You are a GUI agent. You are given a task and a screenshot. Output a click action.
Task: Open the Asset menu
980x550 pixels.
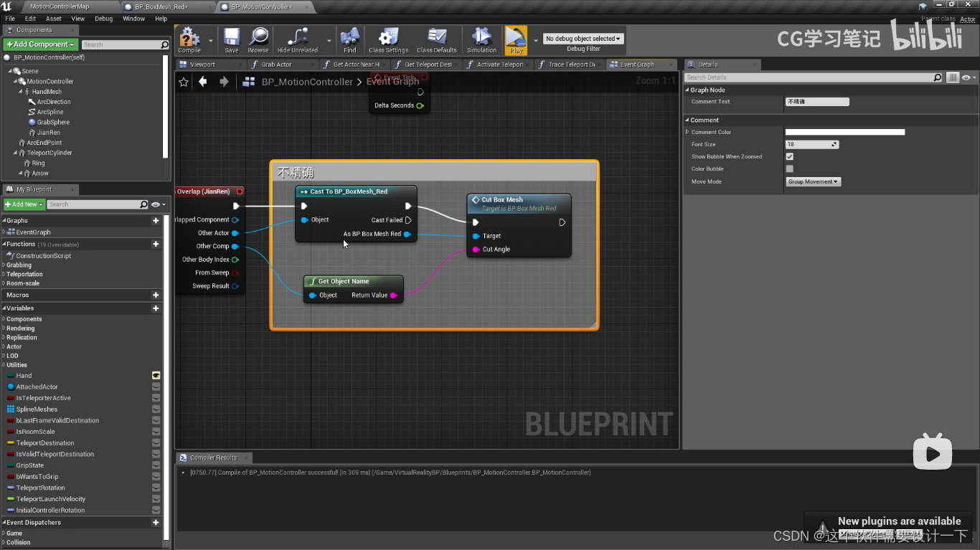click(x=54, y=19)
